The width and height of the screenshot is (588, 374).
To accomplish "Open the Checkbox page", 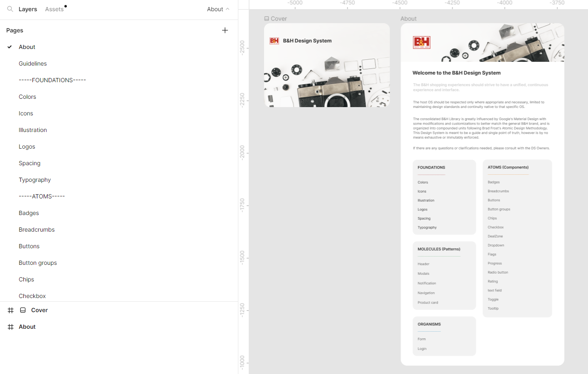I will (x=32, y=296).
